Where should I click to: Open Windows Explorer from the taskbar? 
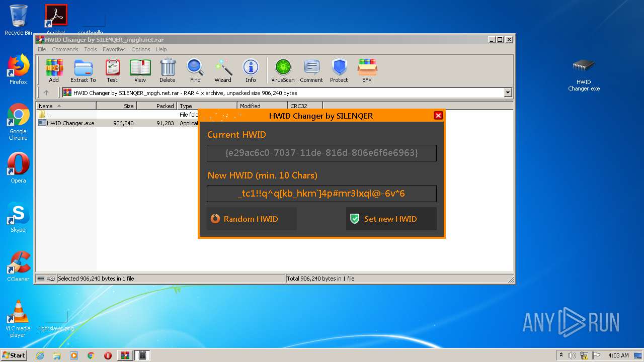tap(57, 355)
